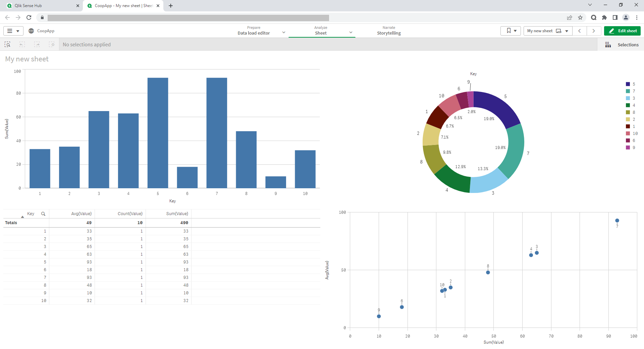Image resolution: width=644 pixels, height=349 pixels.
Task: Go to the next sheet arrow
Action: coord(594,31)
